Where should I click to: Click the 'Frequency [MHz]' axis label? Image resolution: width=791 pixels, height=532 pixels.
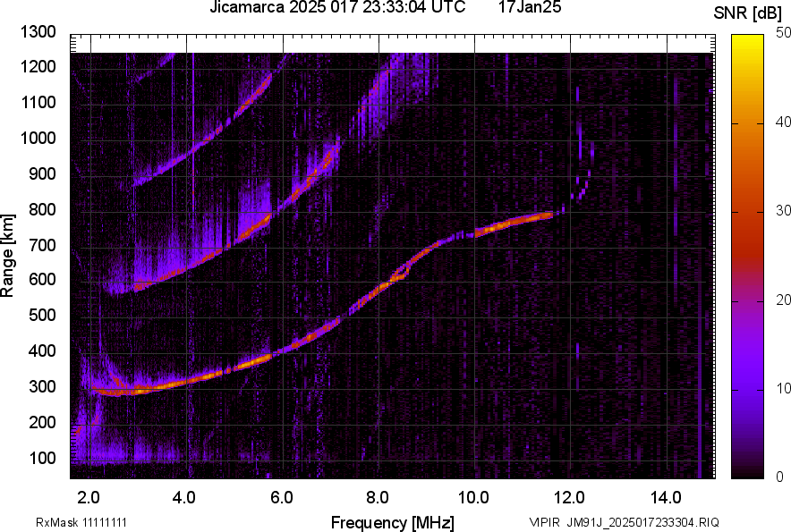(x=393, y=522)
